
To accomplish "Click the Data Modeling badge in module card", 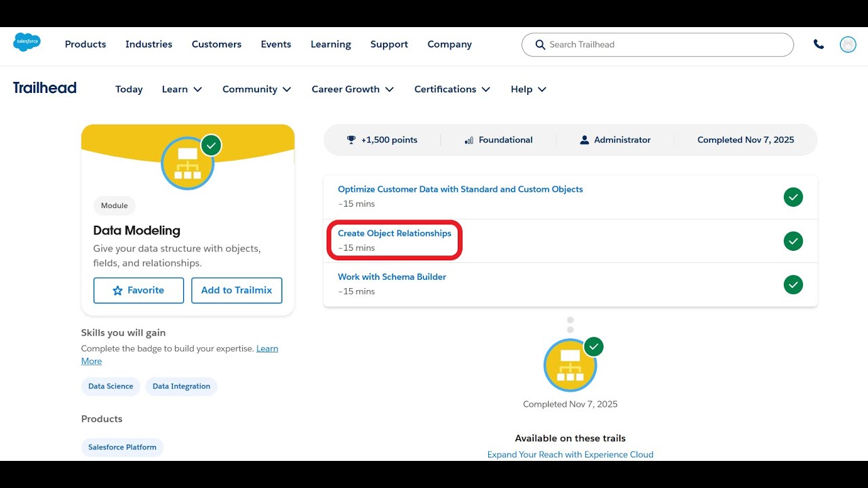I will [188, 163].
